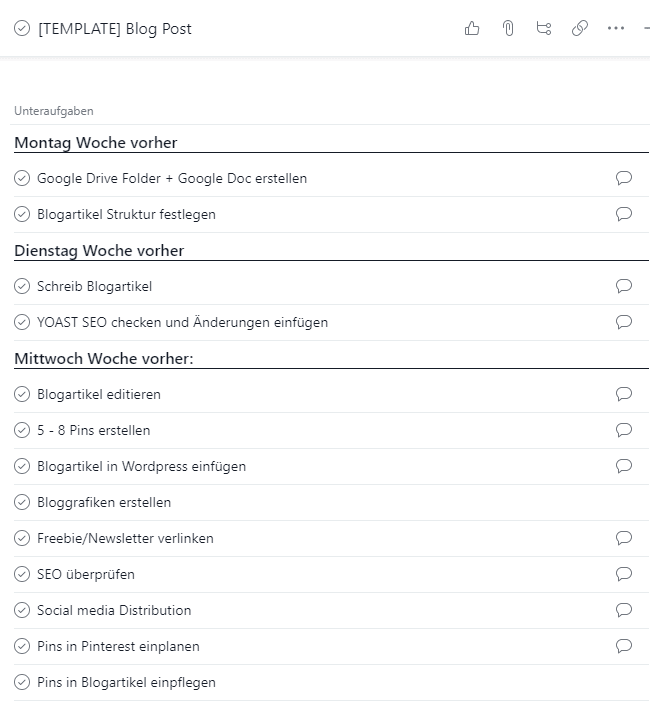The height and width of the screenshot is (703, 650).
Task: Open comments for 5 - 8 Pins erstellen
Action: tap(624, 430)
